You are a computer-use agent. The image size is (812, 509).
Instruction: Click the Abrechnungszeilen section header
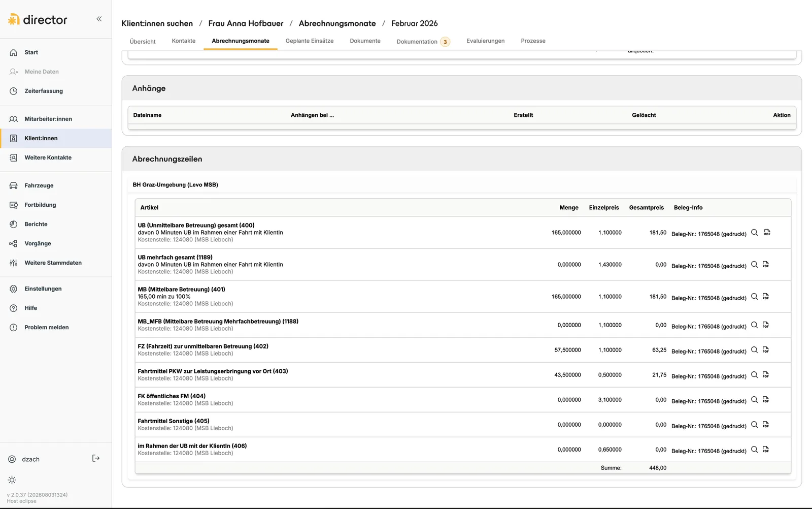[x=462, y=159]
